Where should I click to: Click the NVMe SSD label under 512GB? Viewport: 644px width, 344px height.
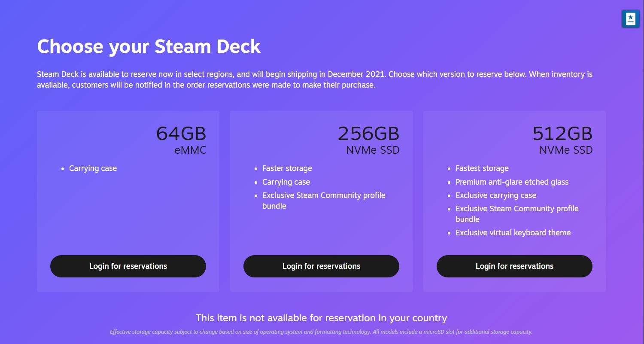point(566,150)
